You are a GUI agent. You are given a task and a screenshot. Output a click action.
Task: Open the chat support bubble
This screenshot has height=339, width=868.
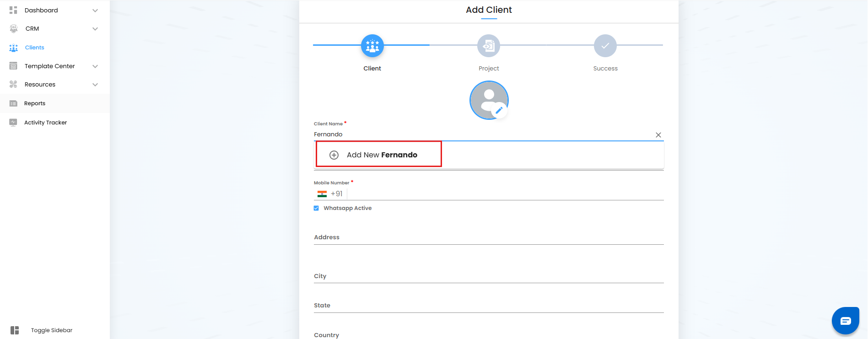tap(845, 321)
